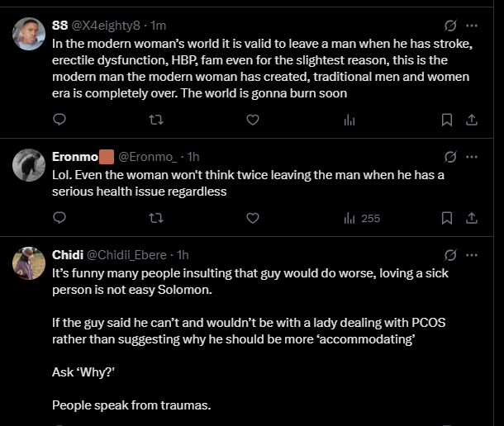
Task: Bookmark Eronmo's tweet
Action: [x=447, y=218]
